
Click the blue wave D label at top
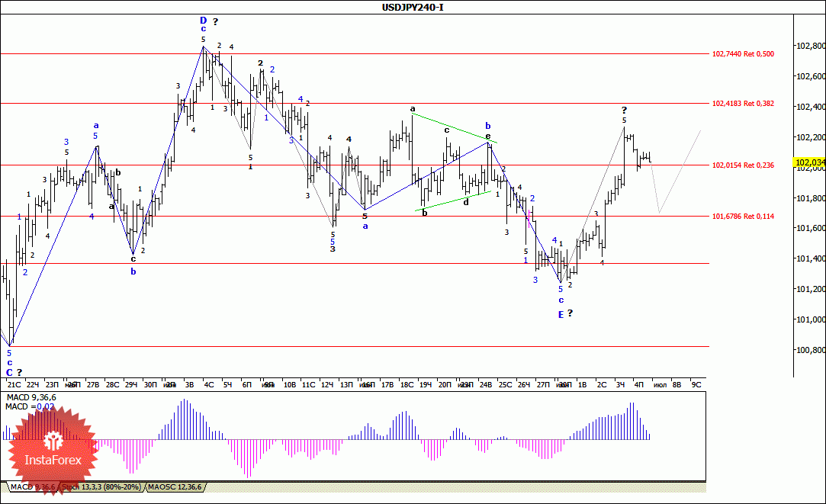coord(204,21)
